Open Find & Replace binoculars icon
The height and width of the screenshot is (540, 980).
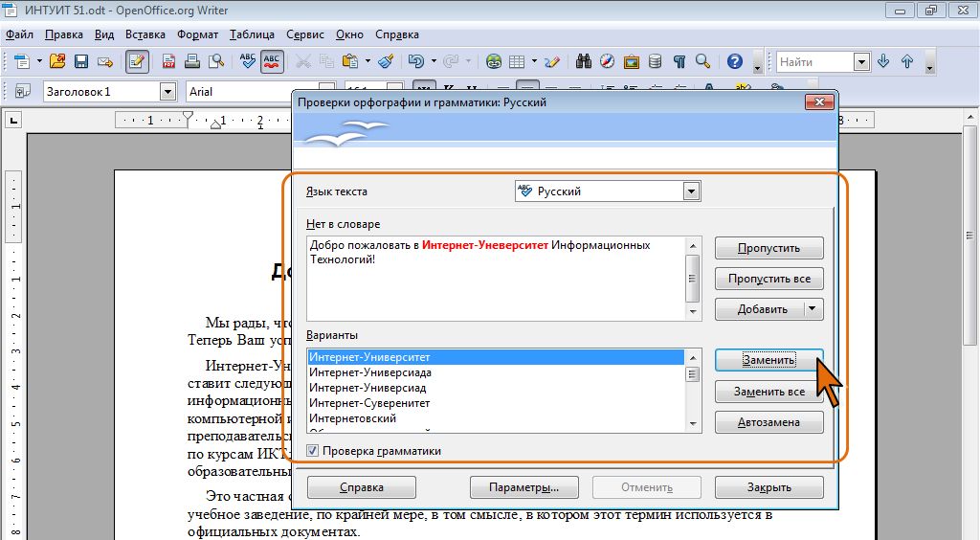[x=584, y=61]
